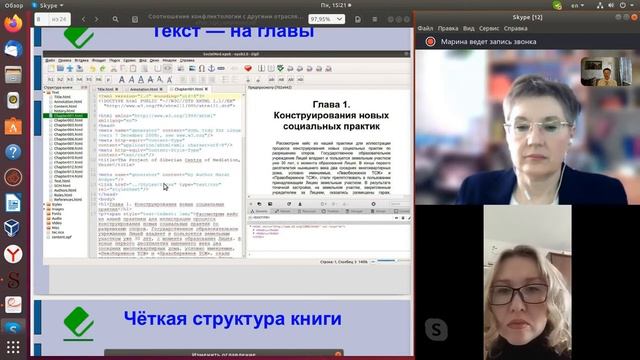
Task: Launch LibreOffice Writer from the dock
Action: point(13,203)
